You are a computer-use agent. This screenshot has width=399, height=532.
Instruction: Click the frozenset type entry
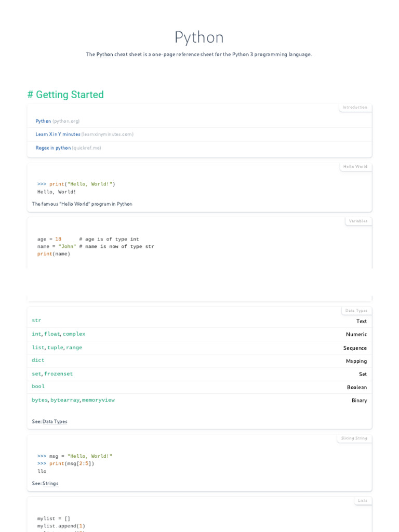[x=58, y=374]
